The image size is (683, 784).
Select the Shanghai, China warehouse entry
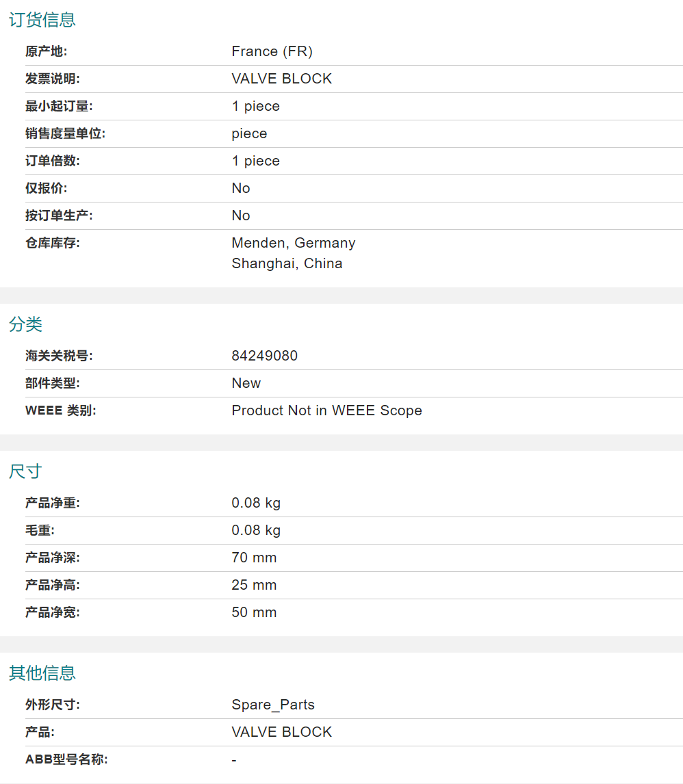point(287,263)
